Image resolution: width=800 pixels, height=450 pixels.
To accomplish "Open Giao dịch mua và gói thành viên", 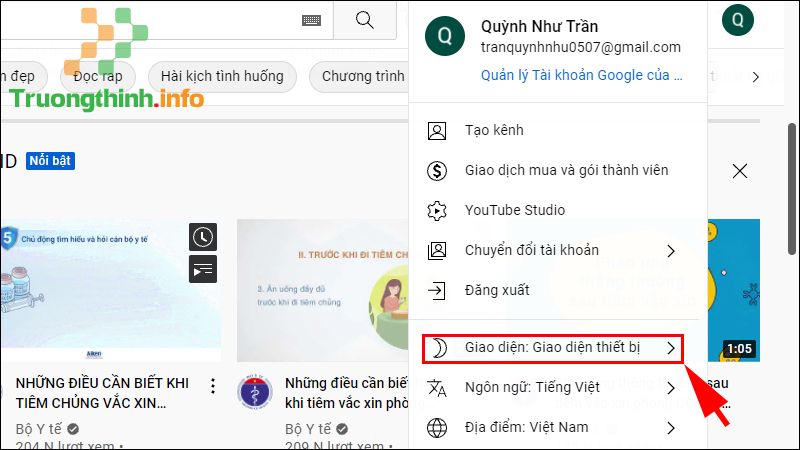I will [x=558, y=170].
